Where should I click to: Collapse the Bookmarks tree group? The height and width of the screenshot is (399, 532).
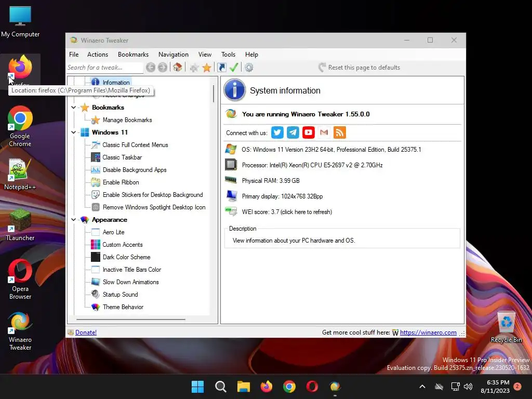(73, 108)
